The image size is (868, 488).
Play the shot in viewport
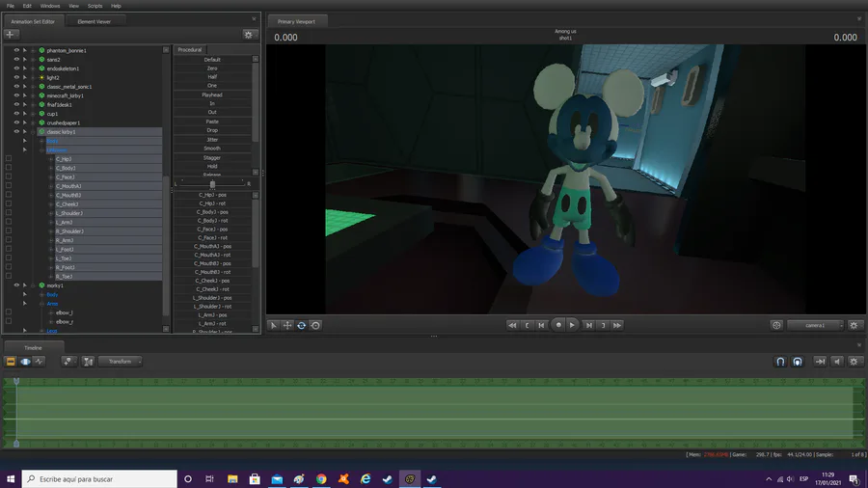coord(572,325)
